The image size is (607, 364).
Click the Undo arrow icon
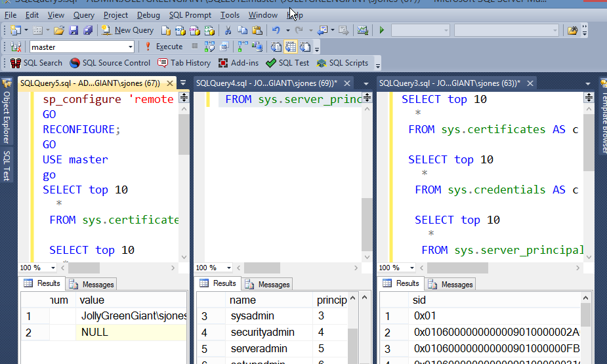276,30
